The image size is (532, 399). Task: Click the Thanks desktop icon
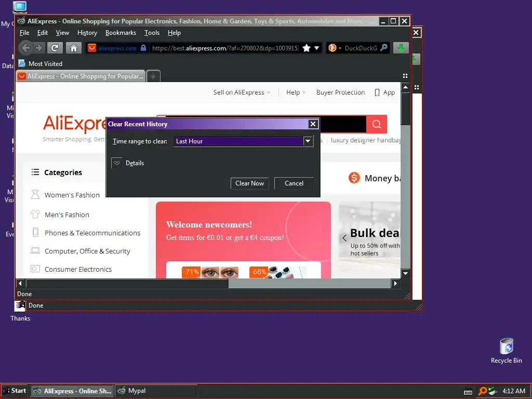point(20,311)
